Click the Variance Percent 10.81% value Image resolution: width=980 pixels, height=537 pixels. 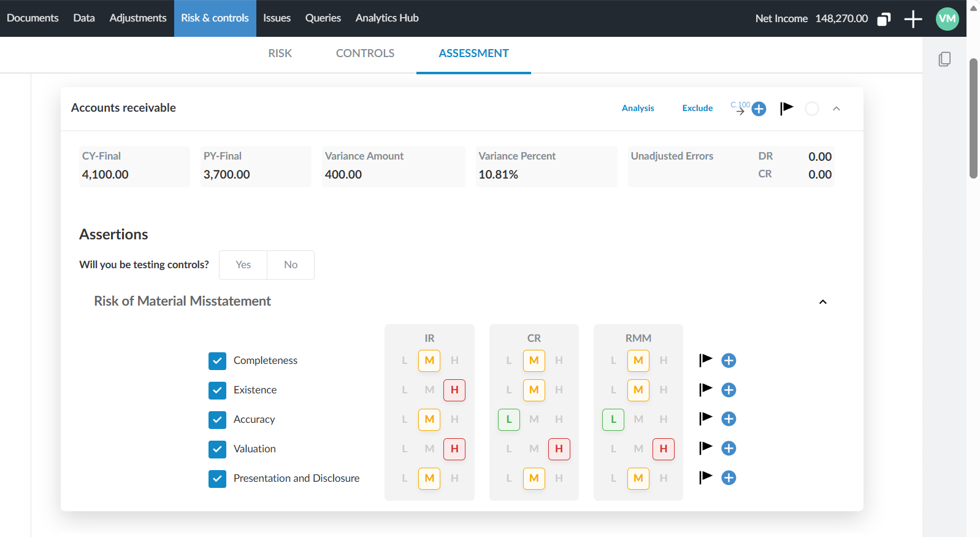pyautogui.click(x=499, y=175)
